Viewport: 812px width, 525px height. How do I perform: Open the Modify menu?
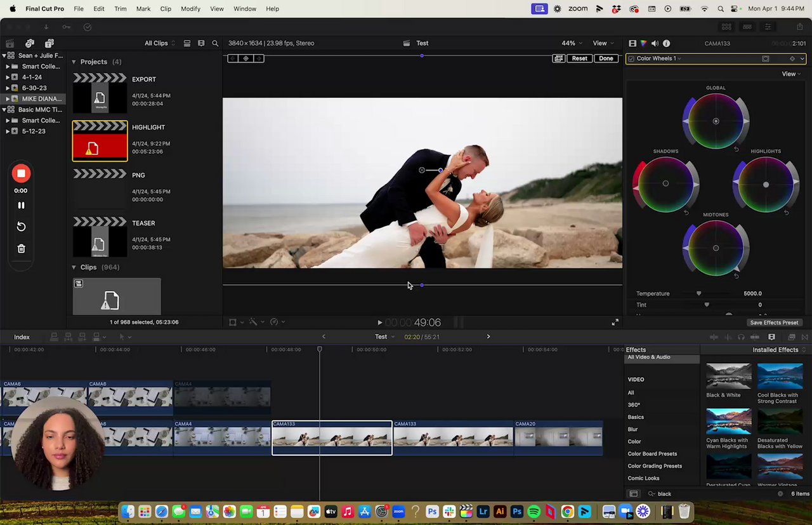(190, 9)
